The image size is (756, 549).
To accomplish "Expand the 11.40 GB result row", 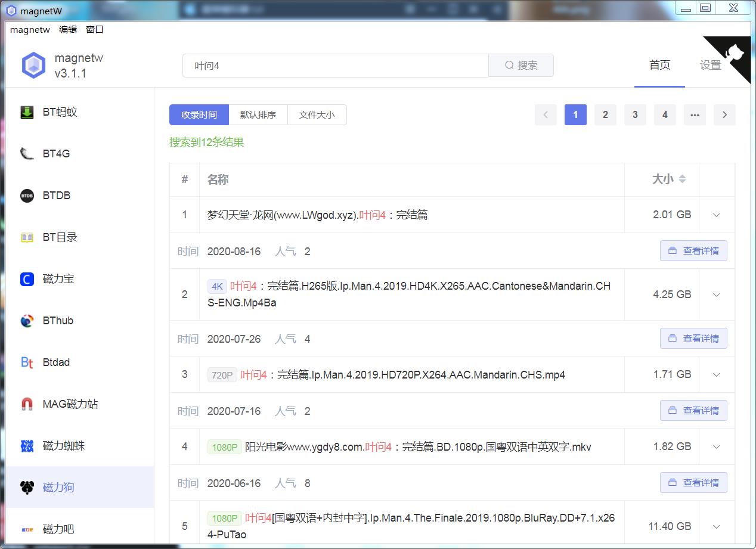I will tap(717, 527).
